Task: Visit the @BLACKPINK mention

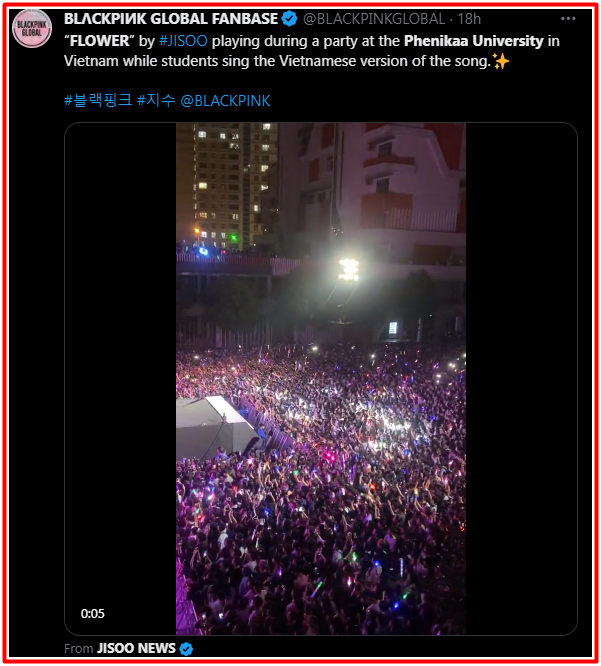Action: click(225, 101)
